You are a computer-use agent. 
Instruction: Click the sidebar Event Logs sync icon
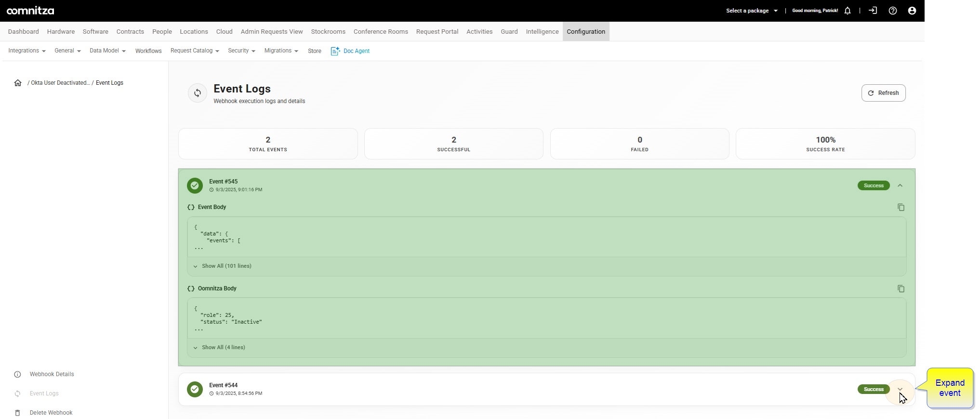coord(17,393)
